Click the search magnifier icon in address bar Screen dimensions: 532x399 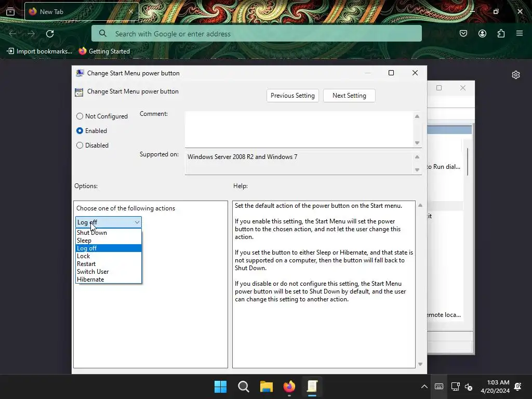[x=102, y=33]
